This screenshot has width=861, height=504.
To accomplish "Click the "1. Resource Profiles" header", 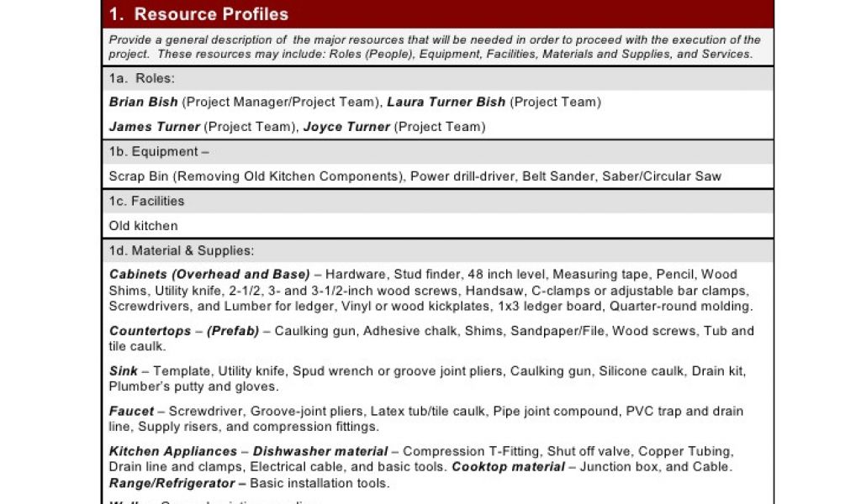I will (x=198, y=14).
